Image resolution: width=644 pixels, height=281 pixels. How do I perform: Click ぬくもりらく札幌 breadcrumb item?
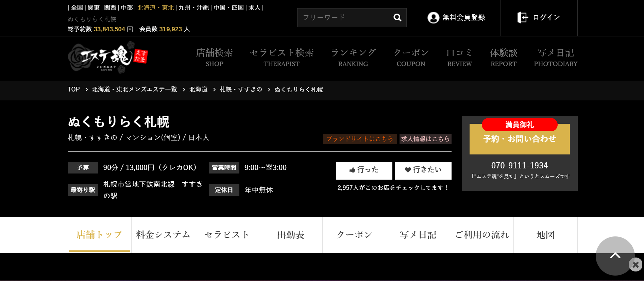click(299, 89)
